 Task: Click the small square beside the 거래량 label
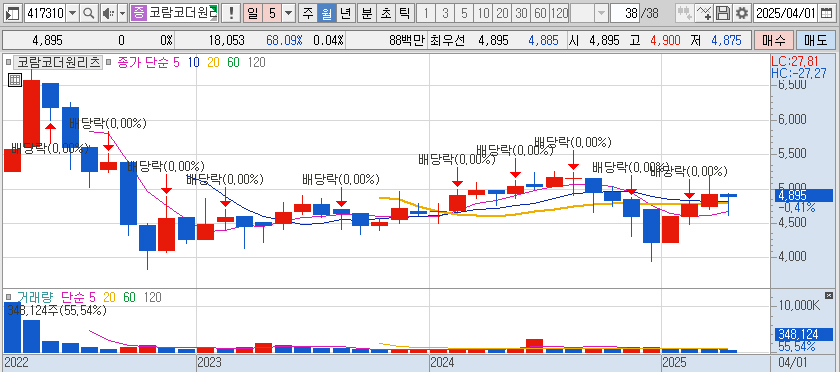coord(8,297)
